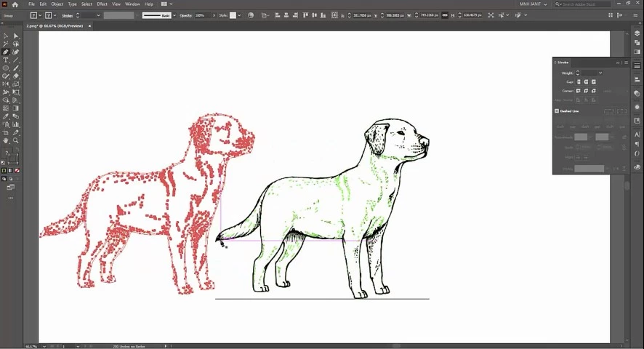Open the Effect menu

coord(102,4)
